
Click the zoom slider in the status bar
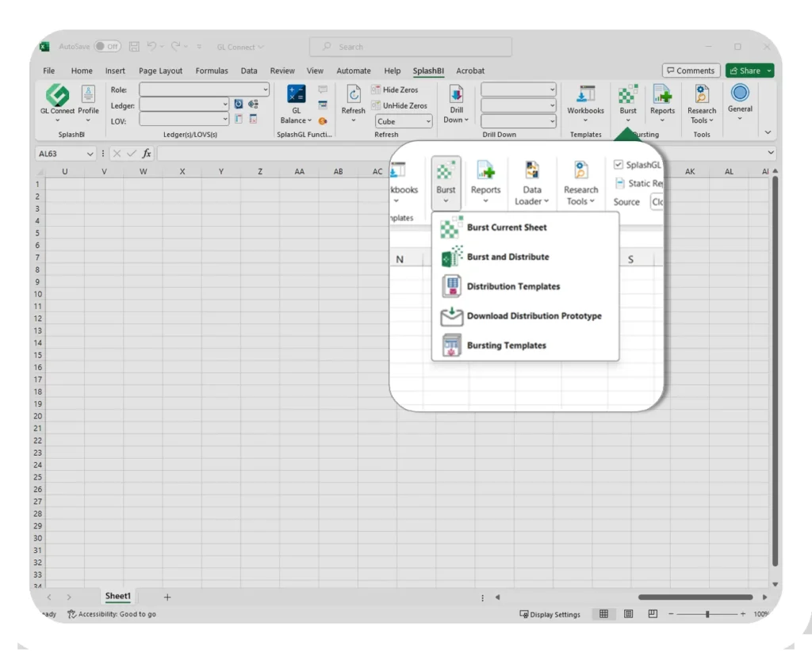707,614
